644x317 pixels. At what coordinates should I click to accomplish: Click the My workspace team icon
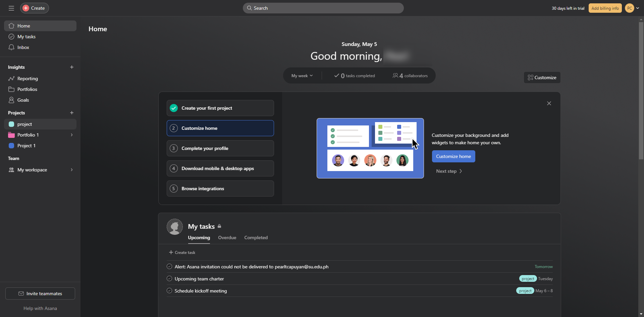pos(11,170)
